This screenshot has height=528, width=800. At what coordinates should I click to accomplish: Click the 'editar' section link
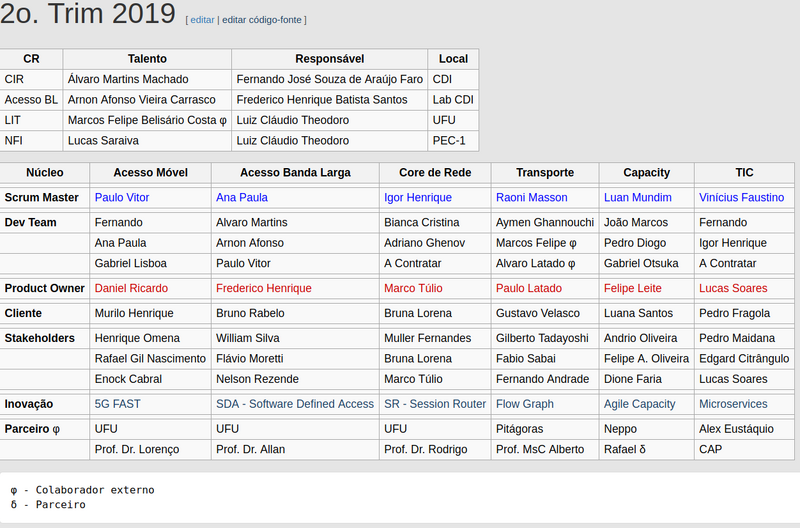click(201, 20)
